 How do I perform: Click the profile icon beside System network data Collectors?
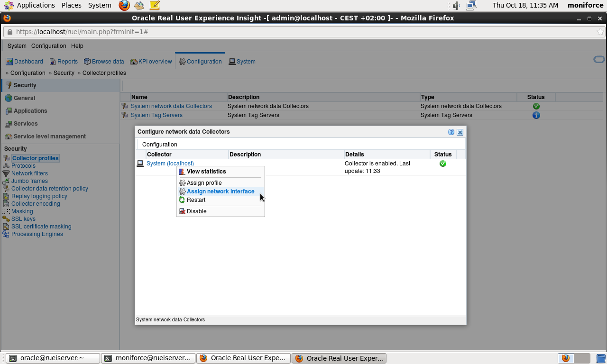point(125,106)
